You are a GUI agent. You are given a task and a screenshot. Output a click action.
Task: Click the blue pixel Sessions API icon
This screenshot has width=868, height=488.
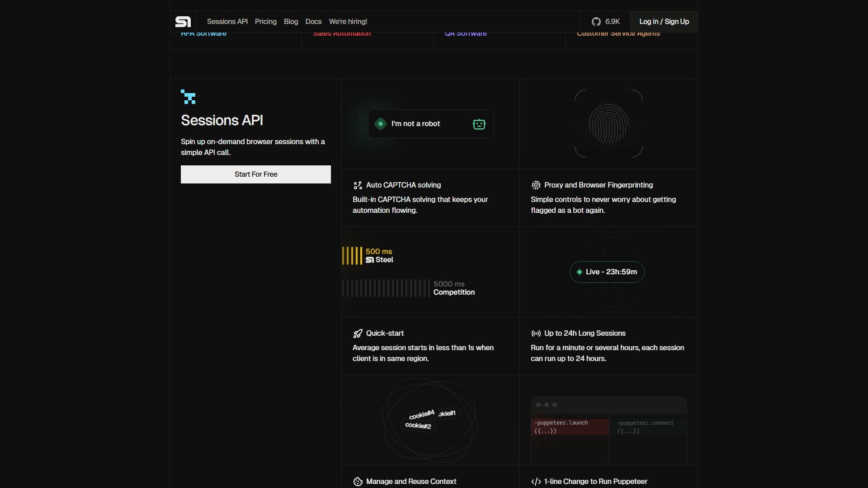coord(188,97)
